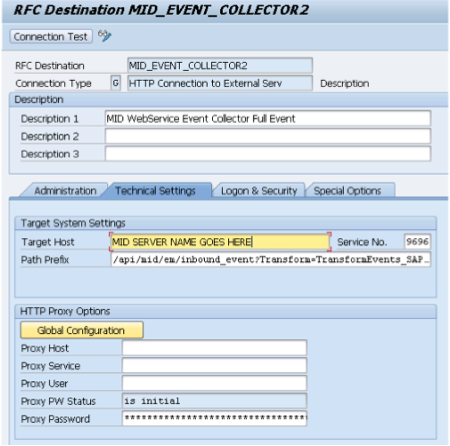Click the RFC Destination name field

pyautogui.click(x=220, y=65)
